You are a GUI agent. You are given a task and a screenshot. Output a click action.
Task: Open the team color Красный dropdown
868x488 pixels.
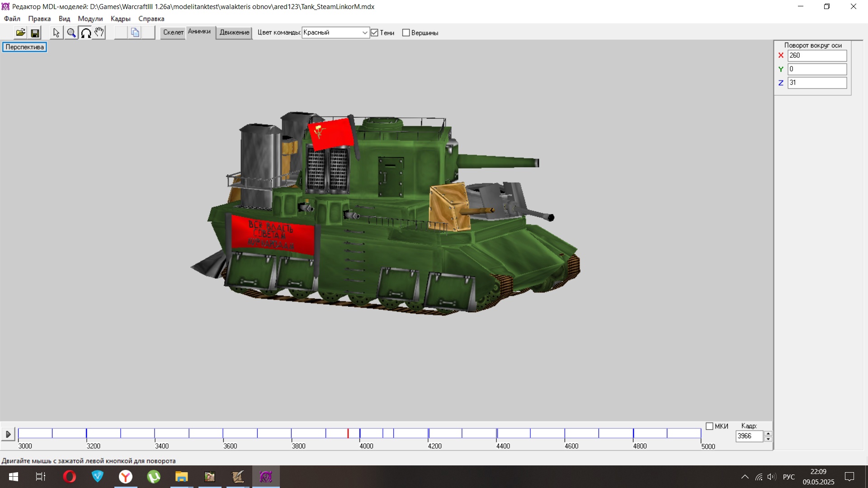click(x=364, y=33)
